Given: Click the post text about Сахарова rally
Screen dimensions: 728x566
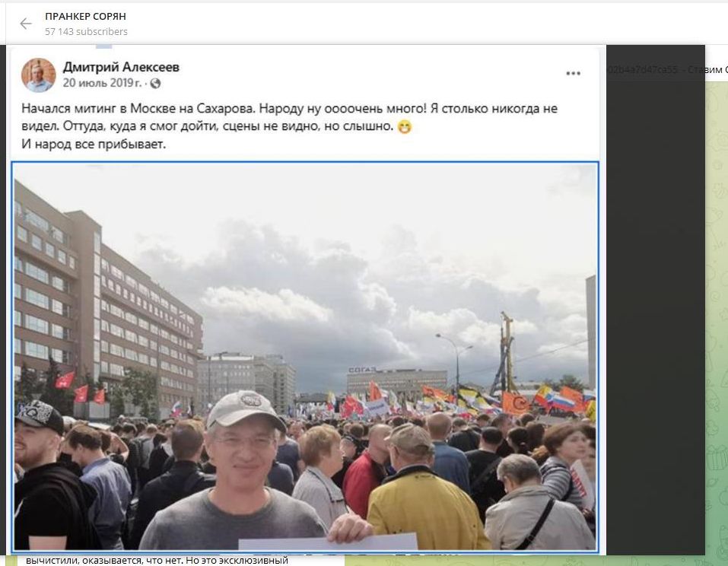Looking at the screenshot, I should point(289,109).
